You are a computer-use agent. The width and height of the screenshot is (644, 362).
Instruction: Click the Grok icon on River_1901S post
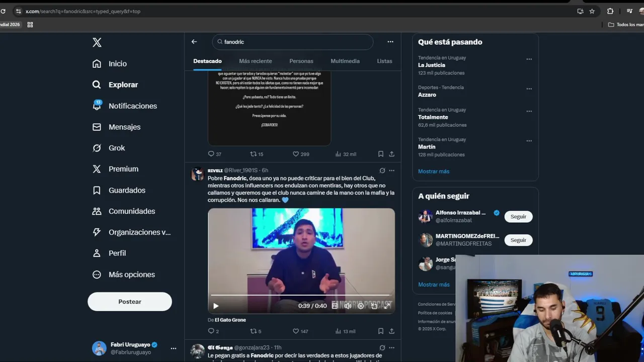[382, 170]
